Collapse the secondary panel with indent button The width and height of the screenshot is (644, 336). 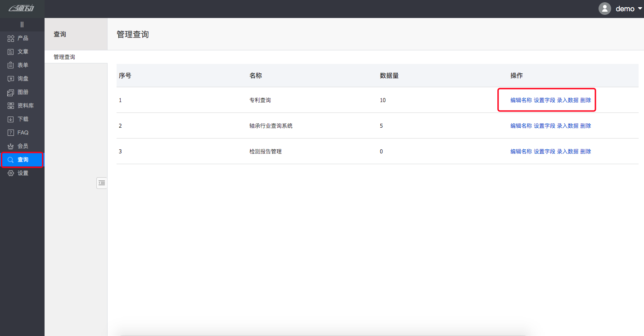pos(102,183)
